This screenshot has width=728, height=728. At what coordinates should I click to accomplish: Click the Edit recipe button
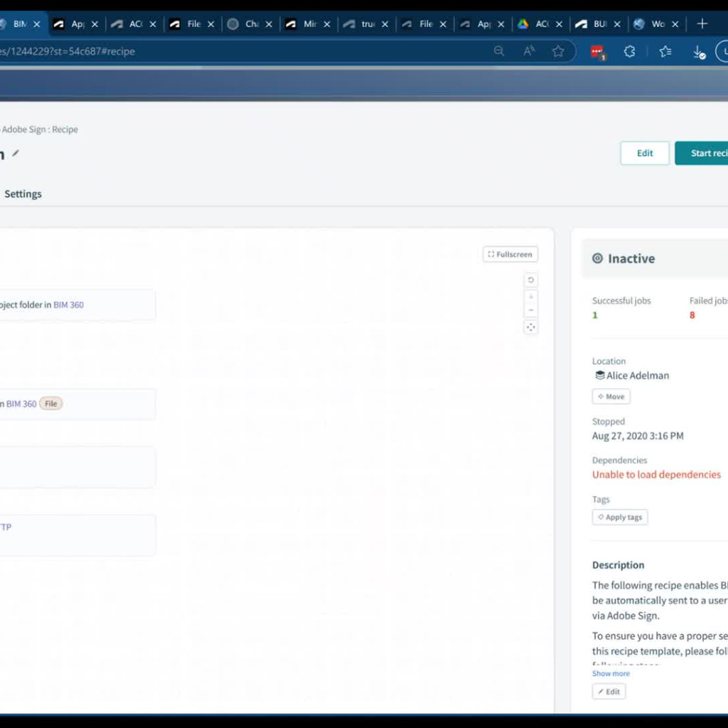coord(644,154)
